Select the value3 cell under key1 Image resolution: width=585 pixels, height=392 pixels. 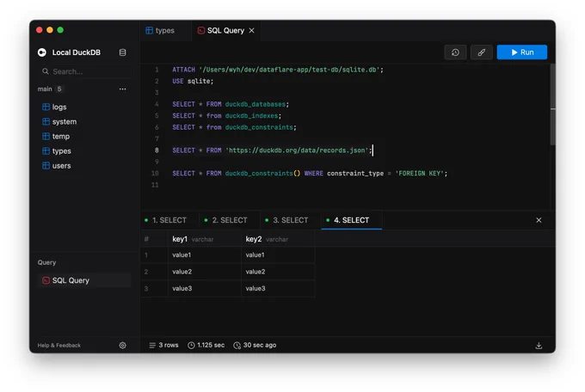click(205, 289)
